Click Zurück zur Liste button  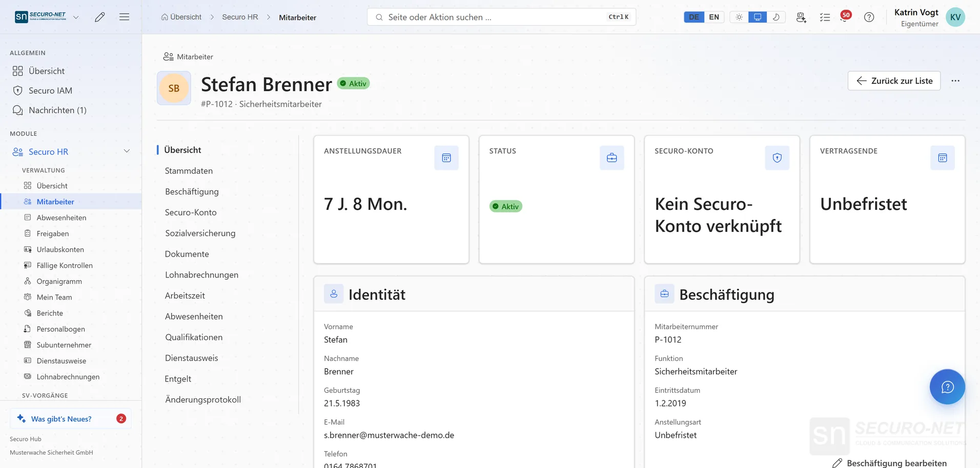894,81
